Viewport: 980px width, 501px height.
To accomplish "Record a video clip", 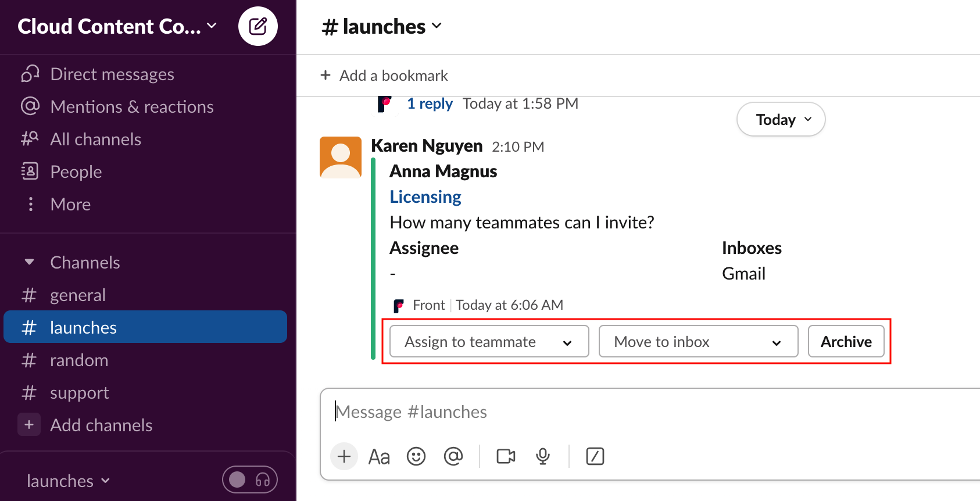I will tap(506, 457).
